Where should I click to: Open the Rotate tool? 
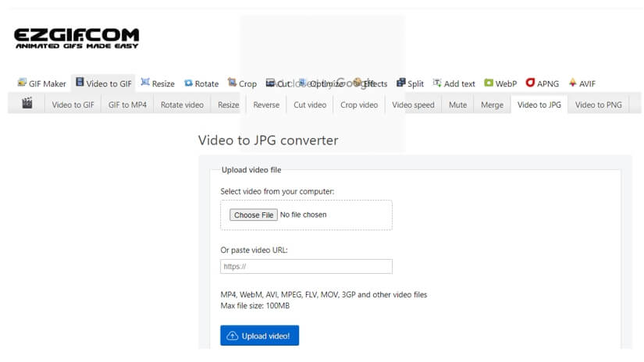tap(201, 83)
